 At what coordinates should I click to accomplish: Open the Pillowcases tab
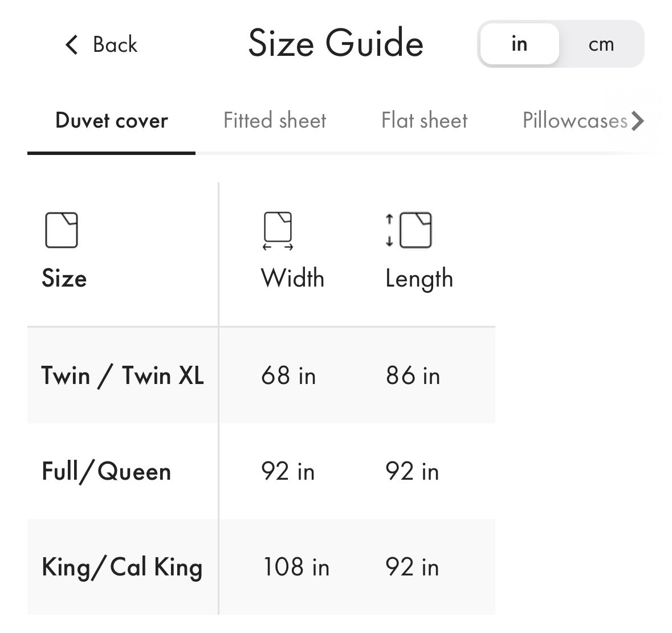pos(575,120)
